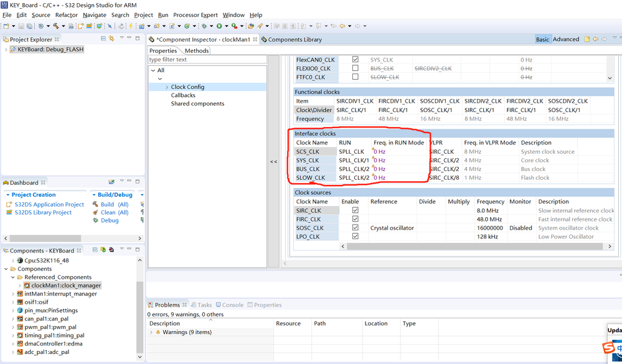Image resolution: width=622 pixels, height=364 pixels.
Task: Click the pin_mux PinSettings component icon
Action: (x=20, y=310)
